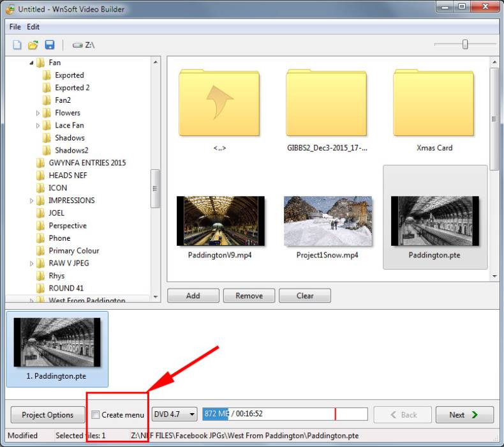Expand the RAW V JPEG folder node
504x447 pixels.
[32, 263]
